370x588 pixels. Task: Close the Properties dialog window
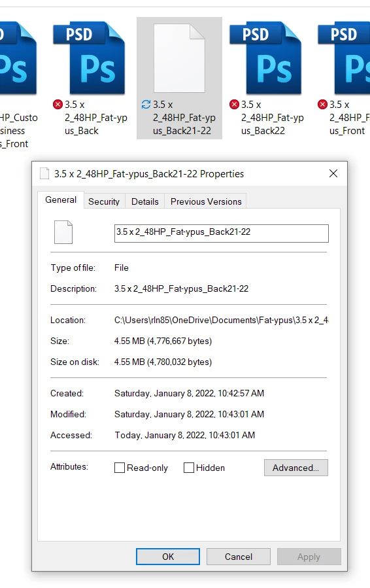(x=333, y=173)
